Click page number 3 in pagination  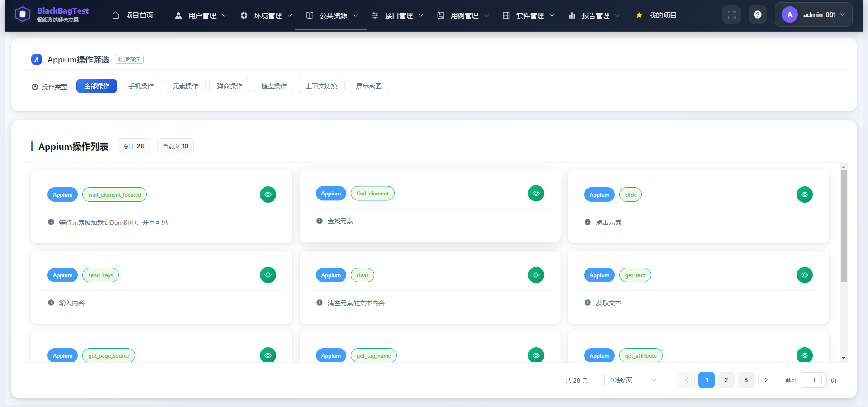pyautogui.click(x=746, y=380)
